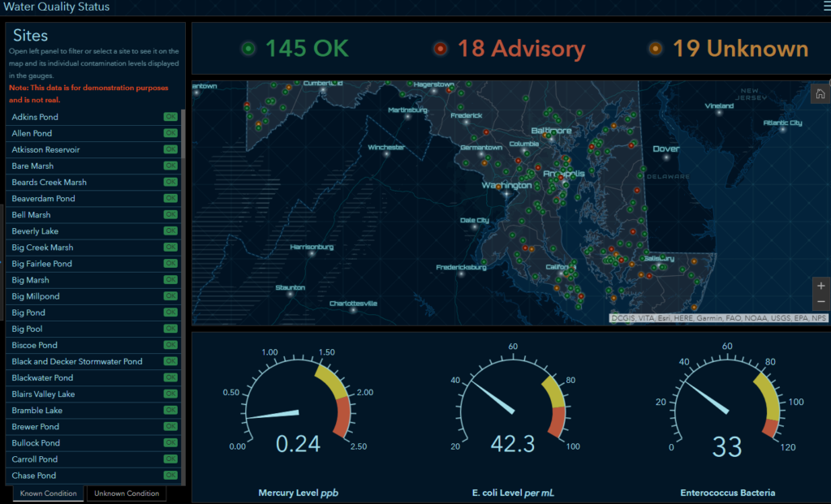831x504 pixels.
Task: Switch to the Known Condition tab
Action: (49, 493)
